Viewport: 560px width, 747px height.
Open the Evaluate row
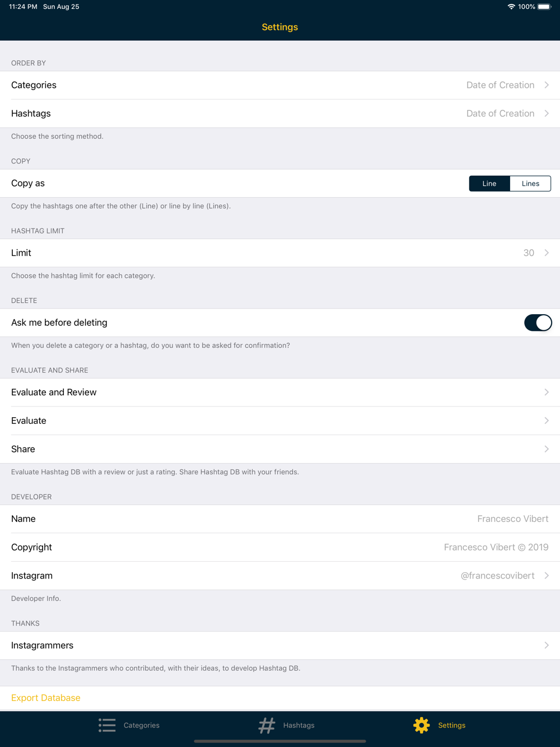click(280, 421)
